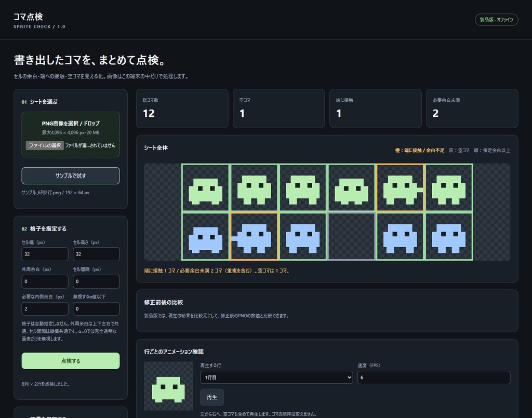
Task: Select sixth blue sprite cell in row two
Action: point(448,236)
